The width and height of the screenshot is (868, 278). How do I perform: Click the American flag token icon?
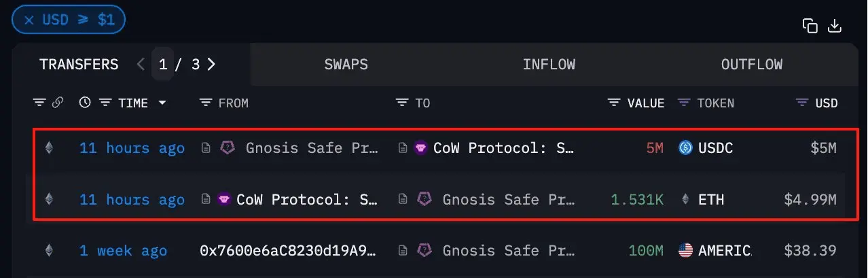pyautogui.click(x=685, y=250)
